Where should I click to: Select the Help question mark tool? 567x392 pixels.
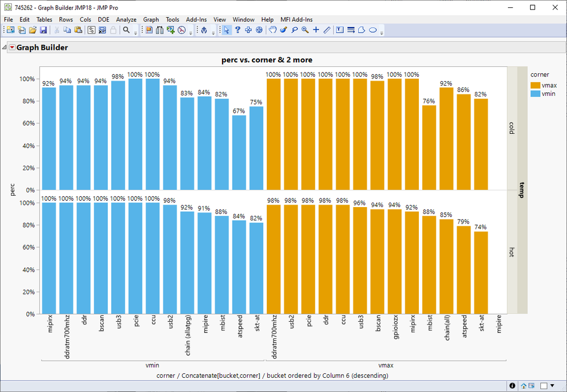click(x=238, y=30)
